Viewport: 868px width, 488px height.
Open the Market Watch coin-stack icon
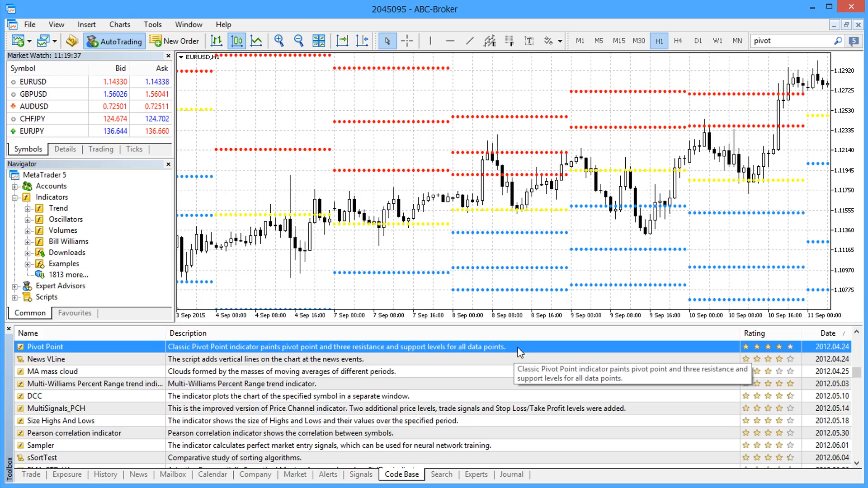pyautogui.click(x=72, y=41)
